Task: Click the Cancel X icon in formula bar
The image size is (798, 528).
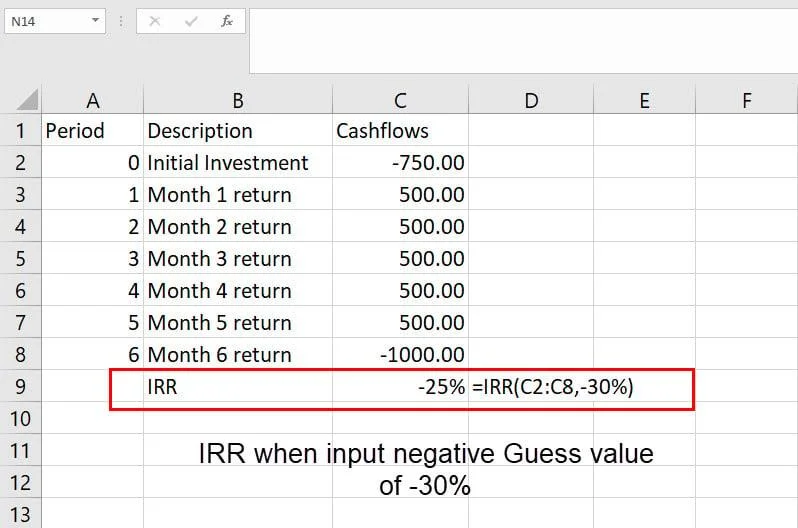Action: click(155, 20)
